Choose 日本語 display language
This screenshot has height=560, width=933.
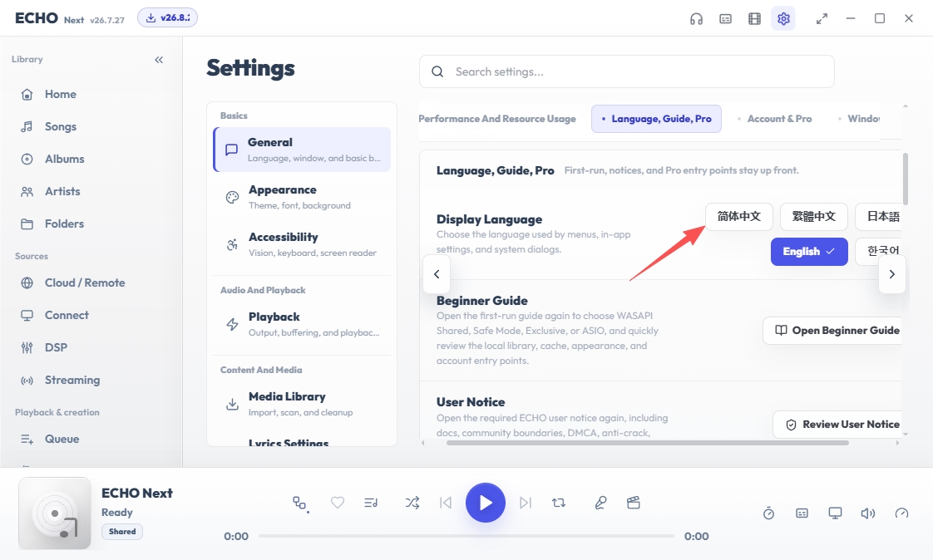tap(878, 216)
